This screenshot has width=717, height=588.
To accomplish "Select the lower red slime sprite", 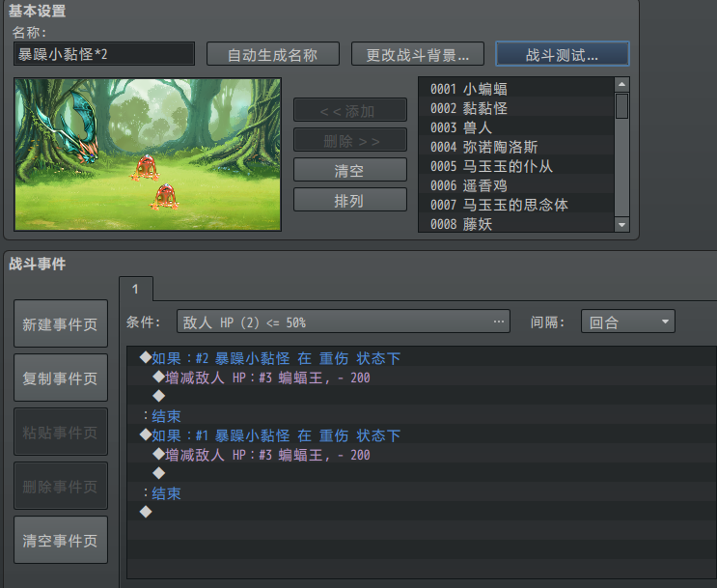I will coord(165,197).
